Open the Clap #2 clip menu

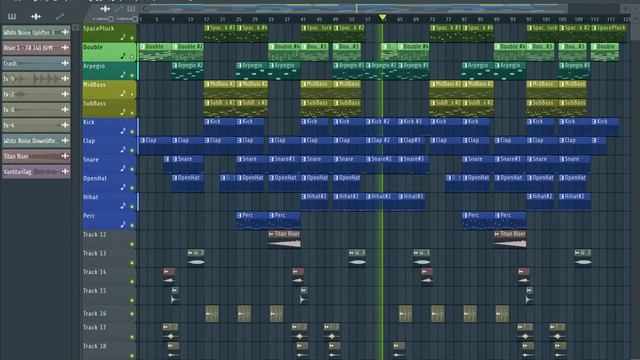[368, 140]
